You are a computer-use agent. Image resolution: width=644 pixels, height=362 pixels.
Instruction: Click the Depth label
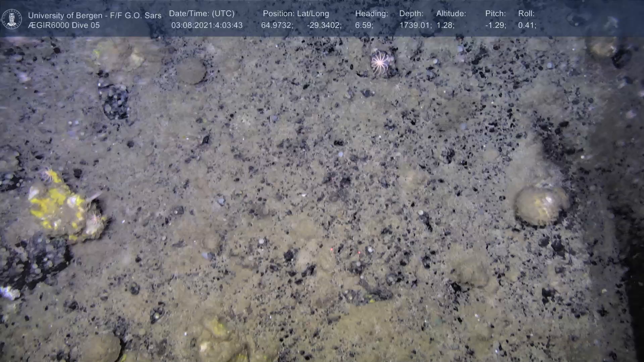(x=411, y=14)
